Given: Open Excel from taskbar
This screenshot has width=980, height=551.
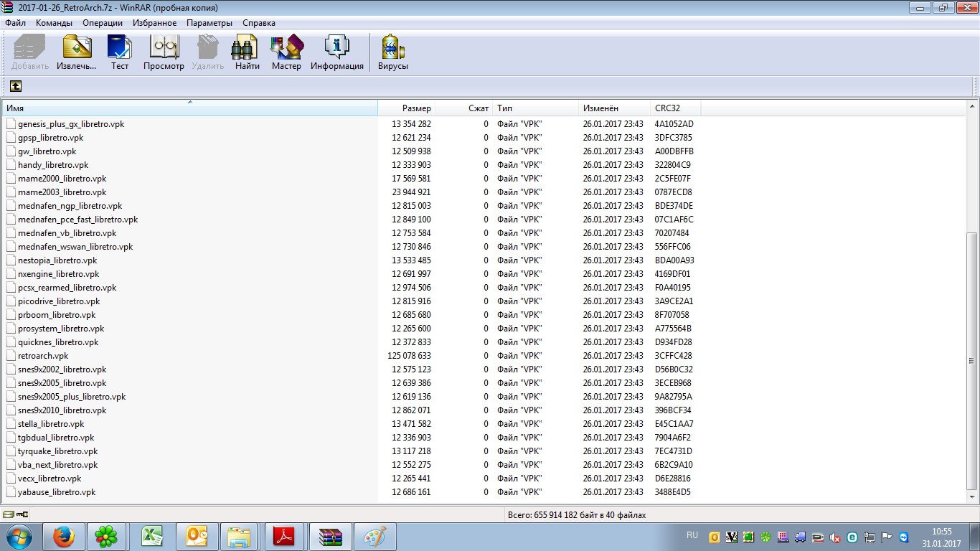Looking at the screenshot, I should pyautogui.click(x=151, y=537).
